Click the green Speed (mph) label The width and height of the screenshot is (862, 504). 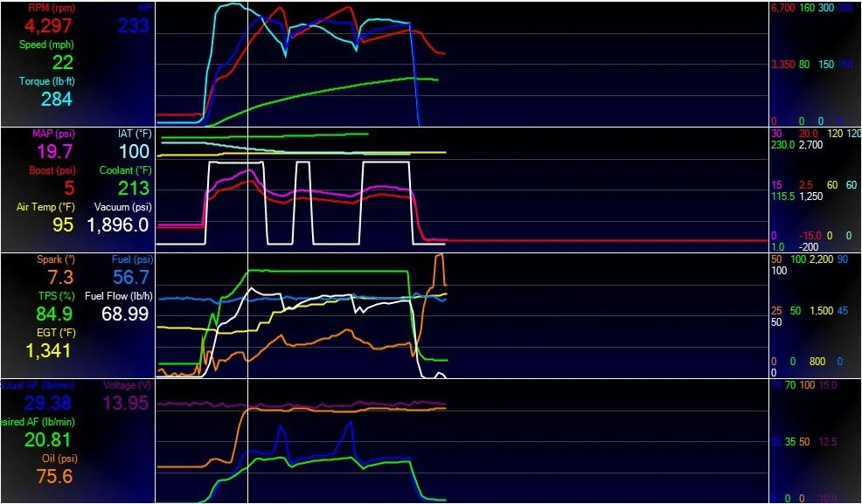coord(46,45)
